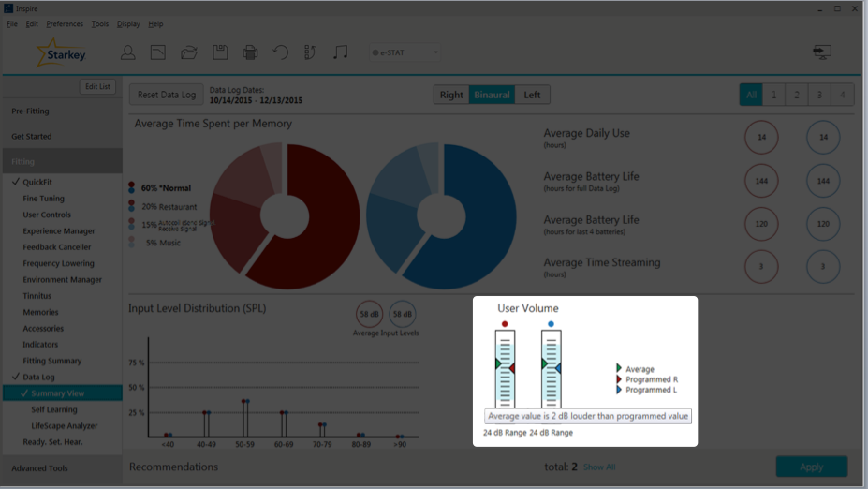
Task: Collapse the Fitting section header
Action: pyautogui.click(x=62, y=162)
